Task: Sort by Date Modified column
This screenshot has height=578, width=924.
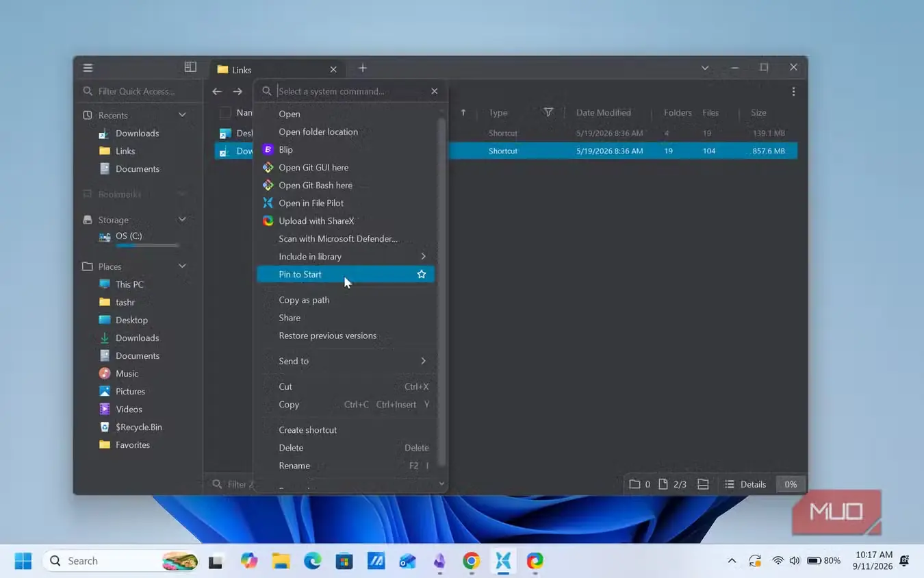Action: click(x=604, y=112)
